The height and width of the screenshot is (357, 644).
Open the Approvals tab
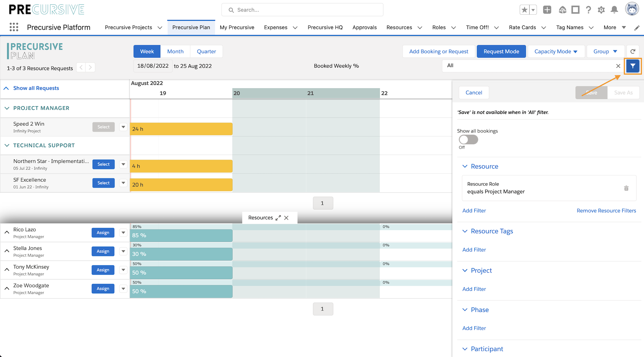[365, 28]
